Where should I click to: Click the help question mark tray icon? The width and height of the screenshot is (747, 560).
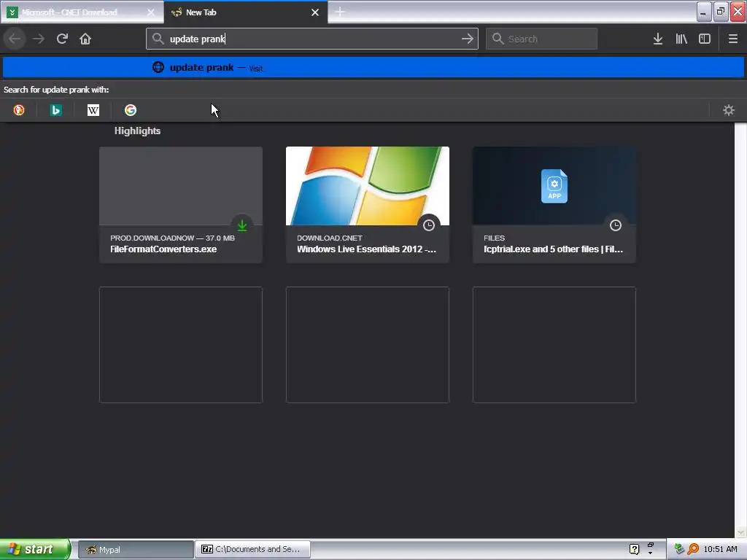click(x=634, y=550)
